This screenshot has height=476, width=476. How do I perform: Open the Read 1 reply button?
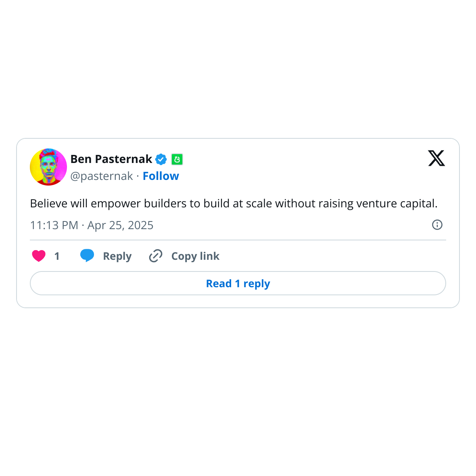click(x=238, y=283)
